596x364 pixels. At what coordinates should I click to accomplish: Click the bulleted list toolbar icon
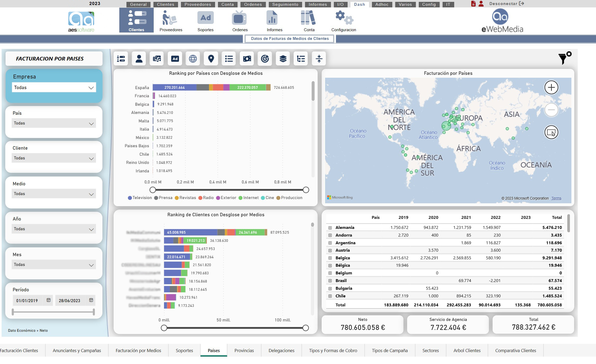(229, 58)
